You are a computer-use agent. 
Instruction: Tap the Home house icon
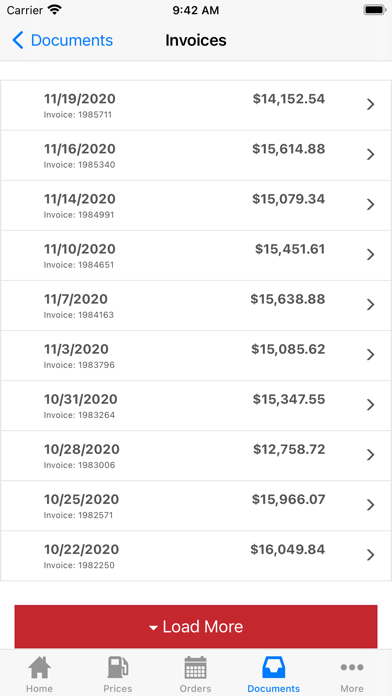coord(40,667)
